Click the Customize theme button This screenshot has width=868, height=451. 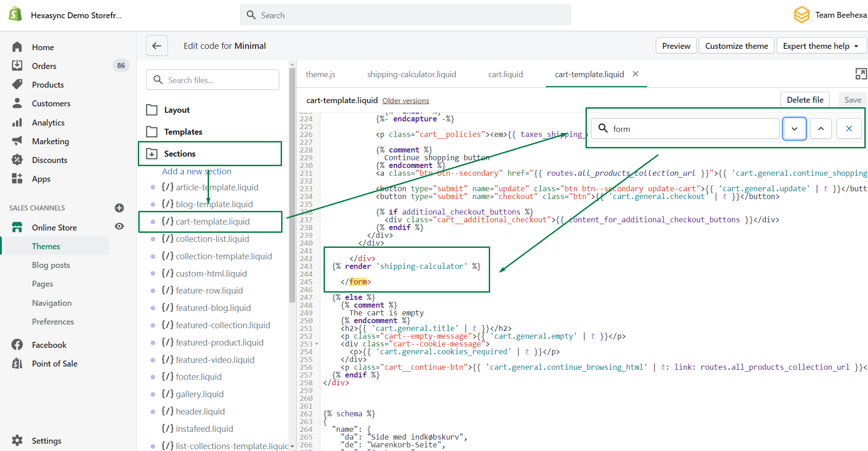point(737,46)
